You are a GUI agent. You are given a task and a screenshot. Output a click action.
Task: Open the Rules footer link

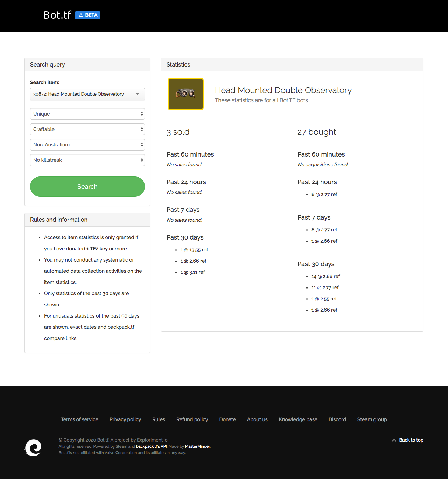[x=159, y=419]
